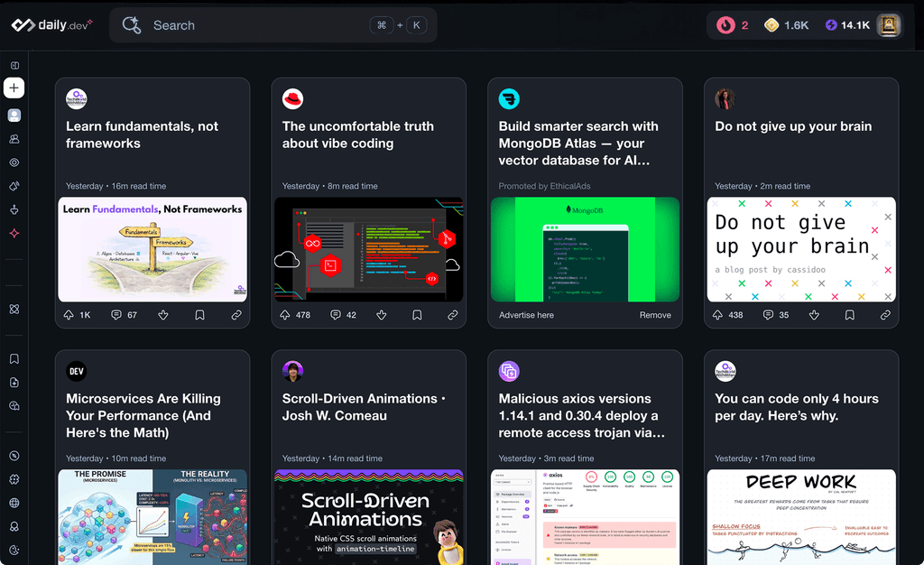The height and width of the screenshot is (565, 924).
Task: Click the Deep Work sketch thumbnail
Action: pos(801,516)
